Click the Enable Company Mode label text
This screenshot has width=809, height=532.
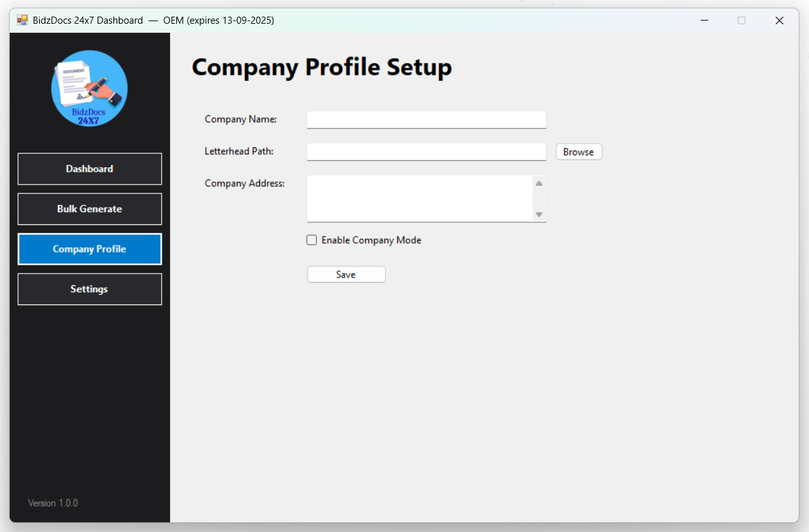(371, 240)
